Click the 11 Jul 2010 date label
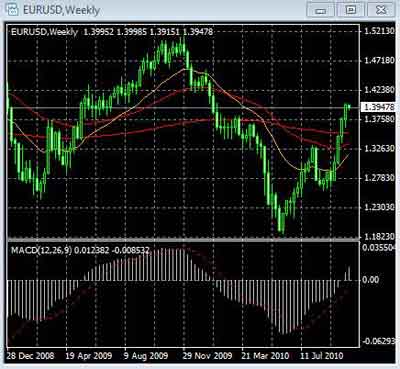 click(x=322, y=356)
